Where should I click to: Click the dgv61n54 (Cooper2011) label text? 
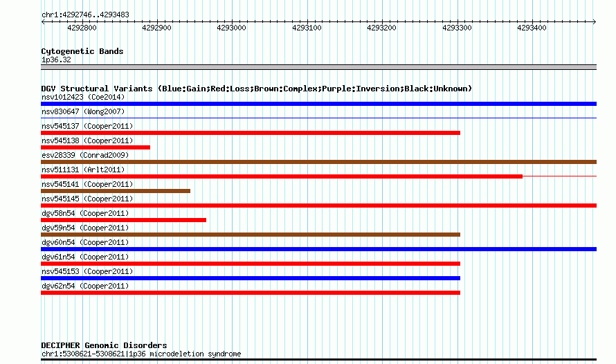coord(85,257)
